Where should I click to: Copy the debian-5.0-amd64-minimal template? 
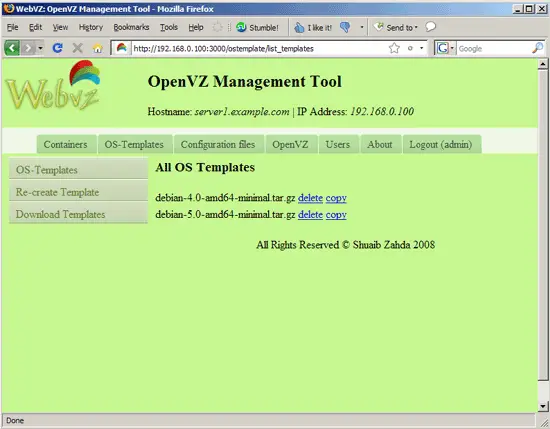(x=336, y=215)
